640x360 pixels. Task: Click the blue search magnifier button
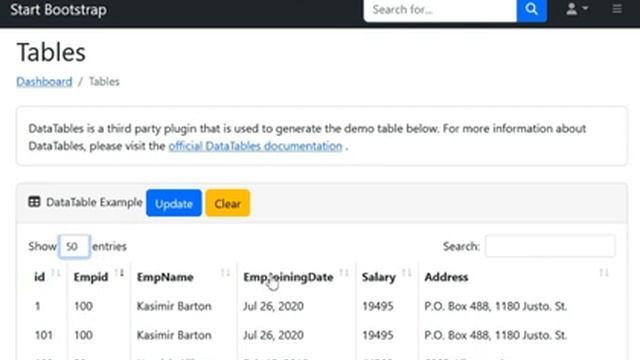[531, 10]
